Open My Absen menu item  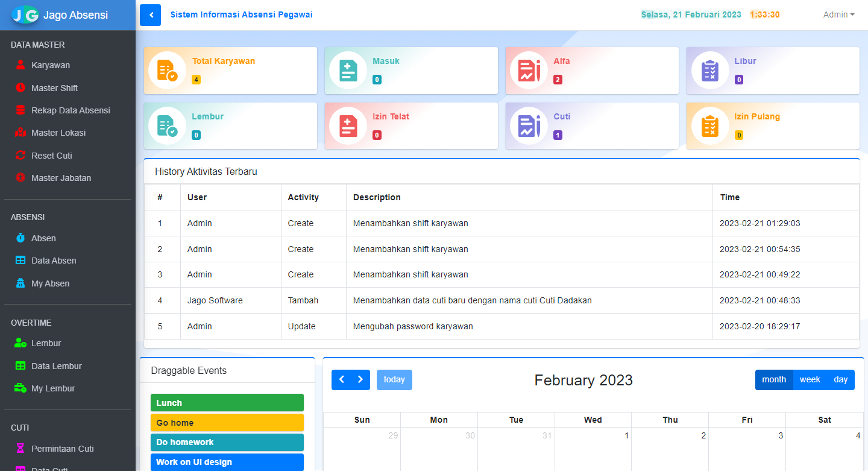(50, 283)
